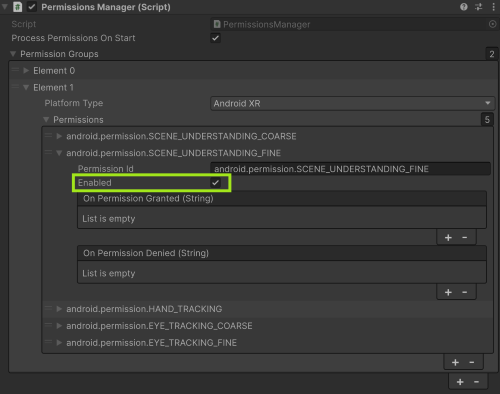Uncheck Enabled for SCENE_UNDERSTANDING_FINE

point(215,183)
